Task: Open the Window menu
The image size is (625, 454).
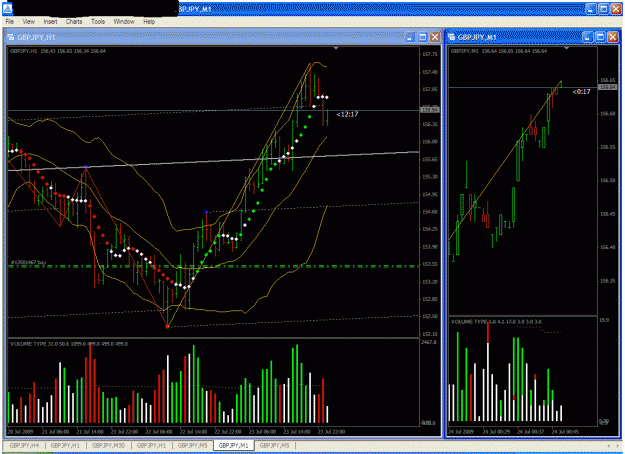Action: [x=124, y=22]
